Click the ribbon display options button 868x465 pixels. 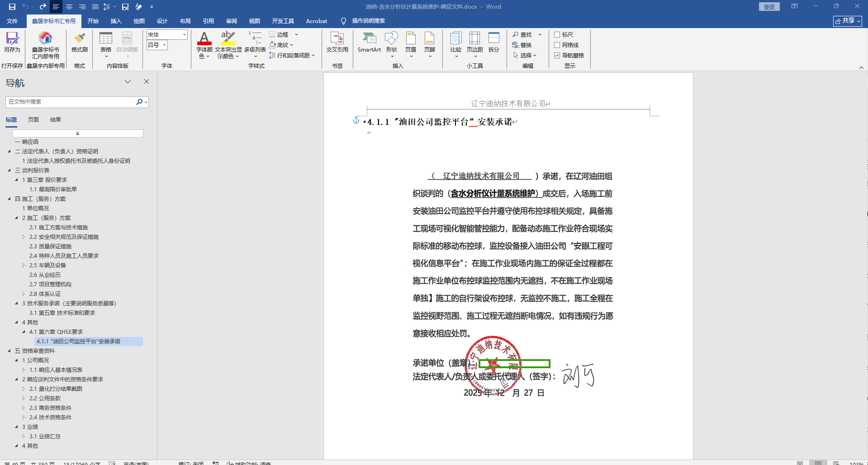794,6
